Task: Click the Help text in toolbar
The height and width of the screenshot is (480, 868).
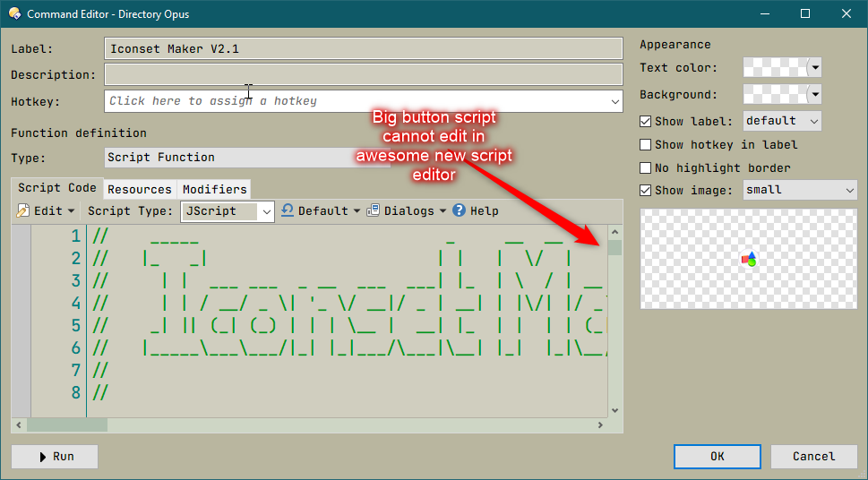Action: [485, 211]
